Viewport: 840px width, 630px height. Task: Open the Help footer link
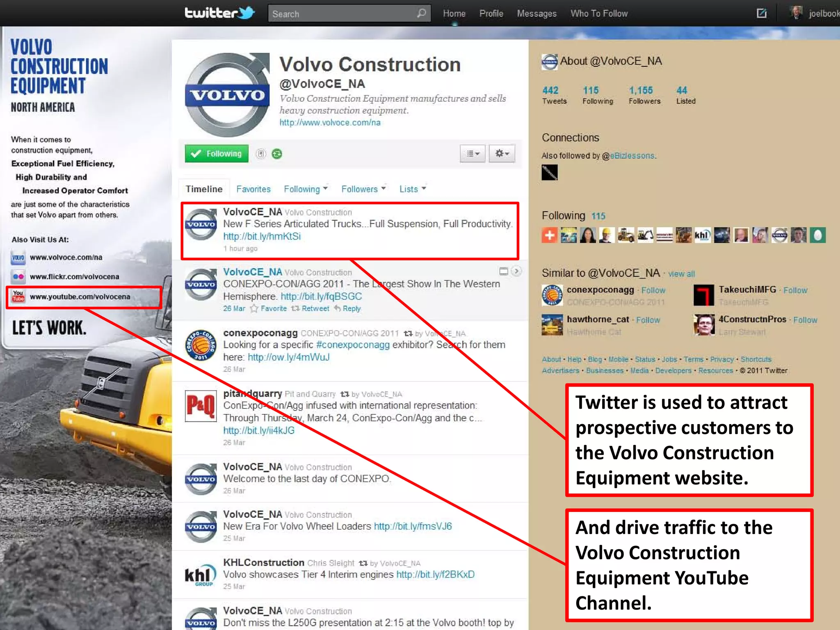coord(574,360)
